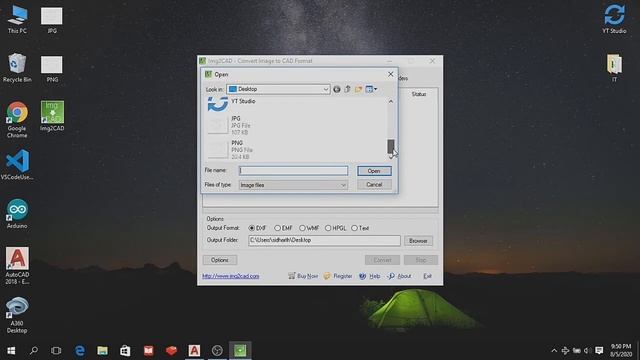
Task: Expand the Look in Desktop dropdown
Action: click(326, 89)
